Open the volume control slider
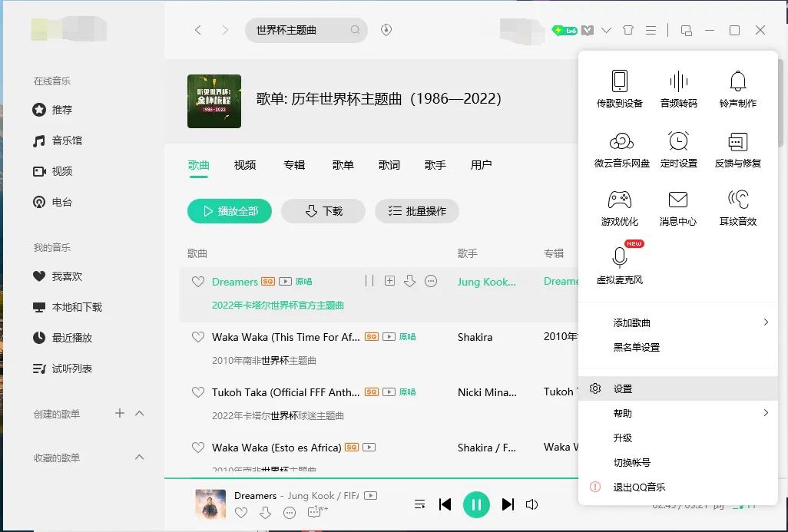 [532, 504]
